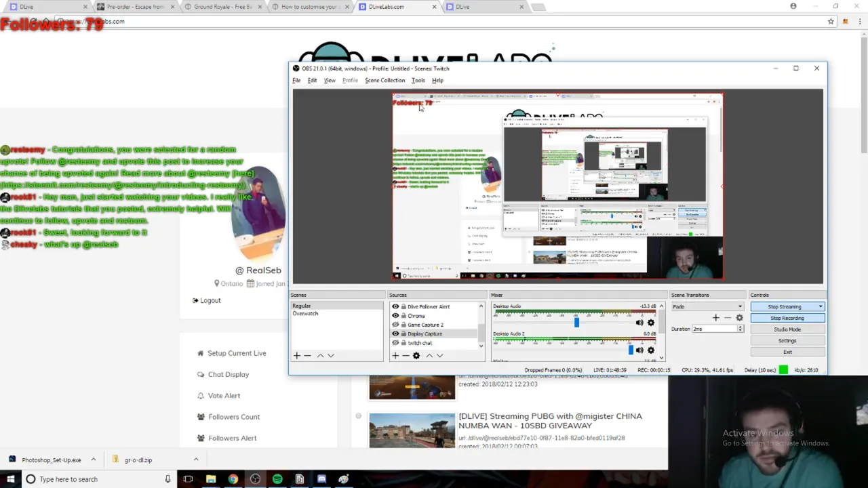Toggle the lock on Dlive Follower Alert source
This screenshot has height=488, width=868.
pyautogui.click(x=403, y=306)
